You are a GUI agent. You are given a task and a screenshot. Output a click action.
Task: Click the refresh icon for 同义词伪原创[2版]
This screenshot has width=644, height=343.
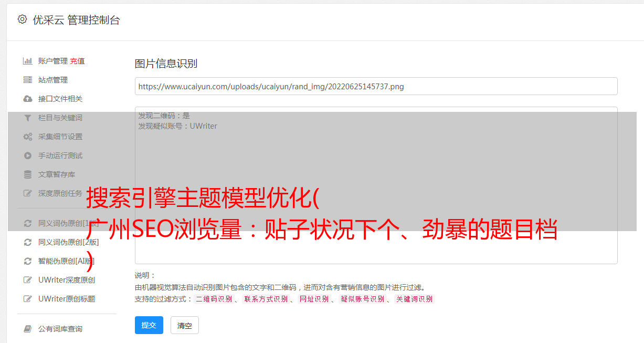pos(28,242)
